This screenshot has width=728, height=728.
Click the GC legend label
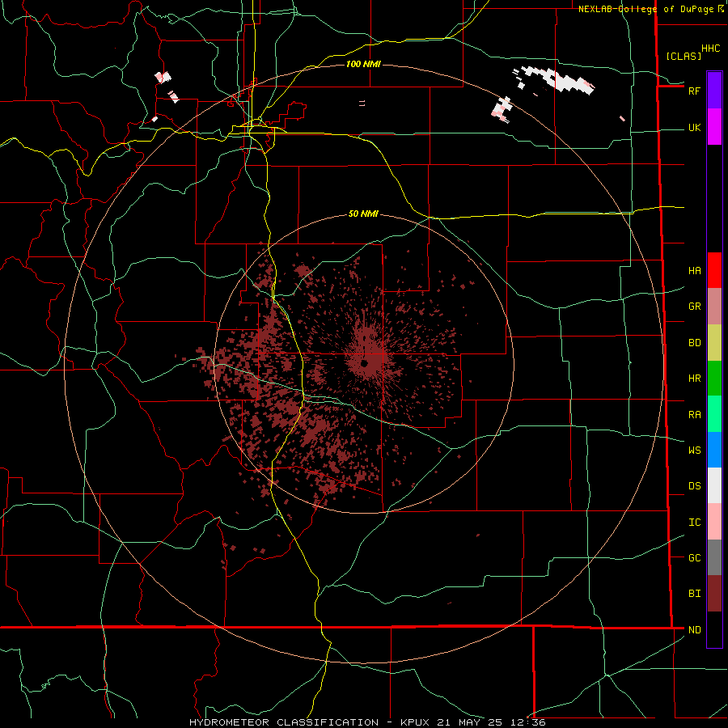point(694,558)
